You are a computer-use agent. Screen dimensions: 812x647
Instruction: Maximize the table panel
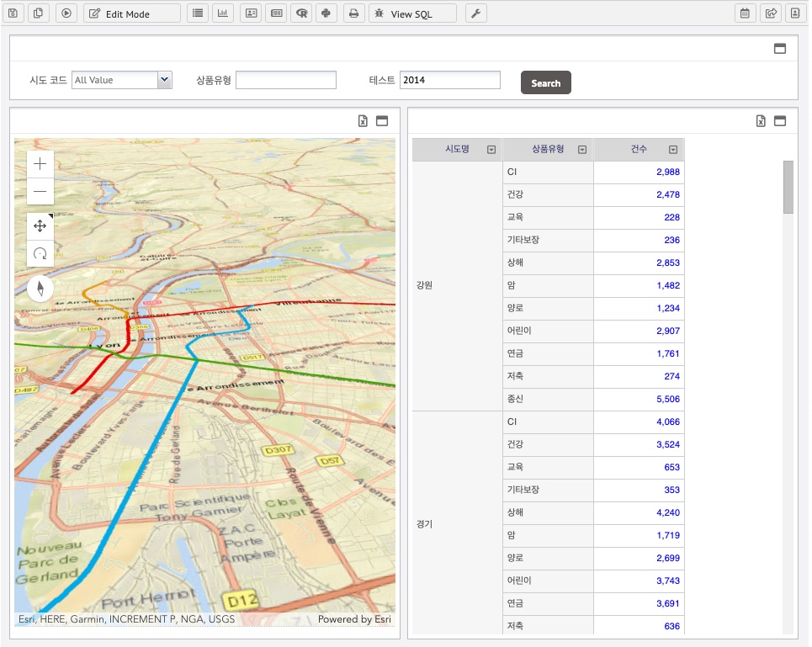coord(780,120)
